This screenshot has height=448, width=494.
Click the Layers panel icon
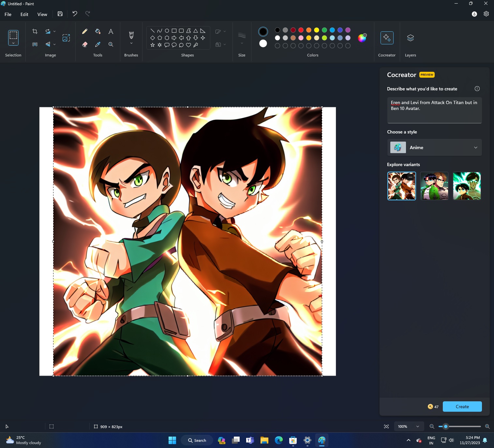410,38
